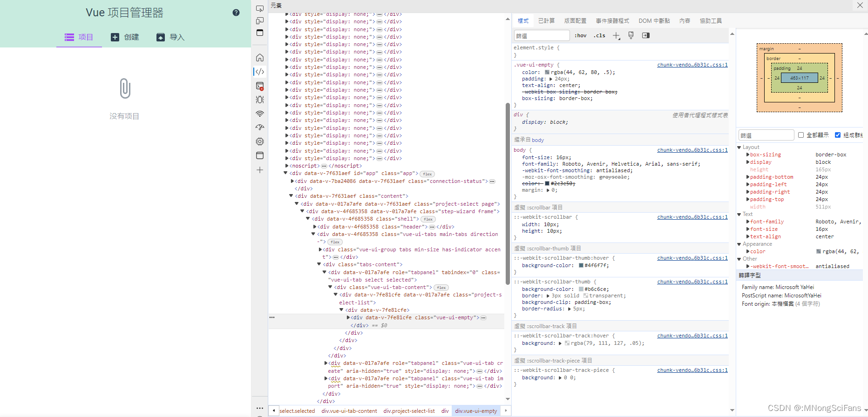Image resolution: width=868 pixels, height=417 pixels.
Task: Open the rendering emulation paintbrush icon
Action: point(631,35)
